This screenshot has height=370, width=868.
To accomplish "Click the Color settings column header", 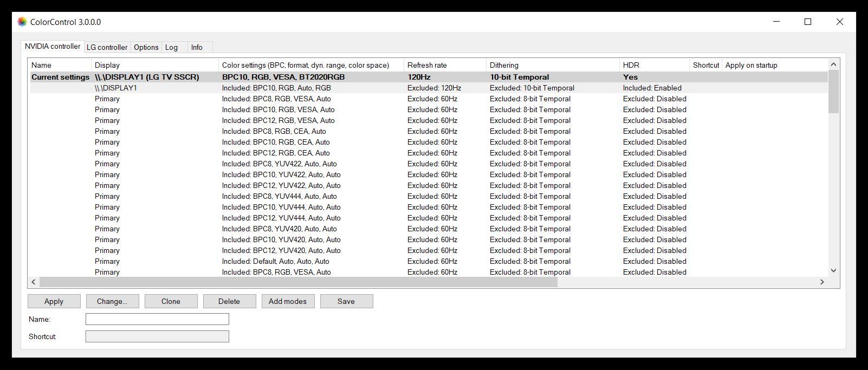I will [x=311, y=65].
